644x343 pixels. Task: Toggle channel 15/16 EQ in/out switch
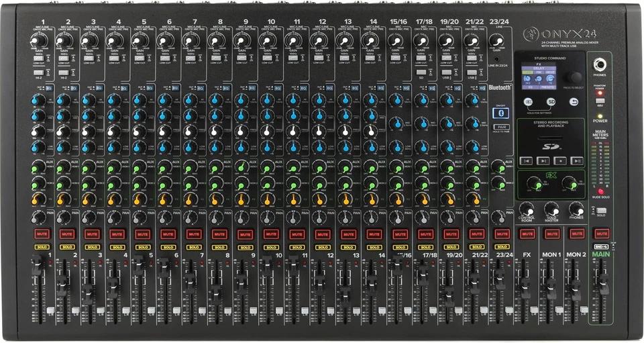(x=405, y=87)
